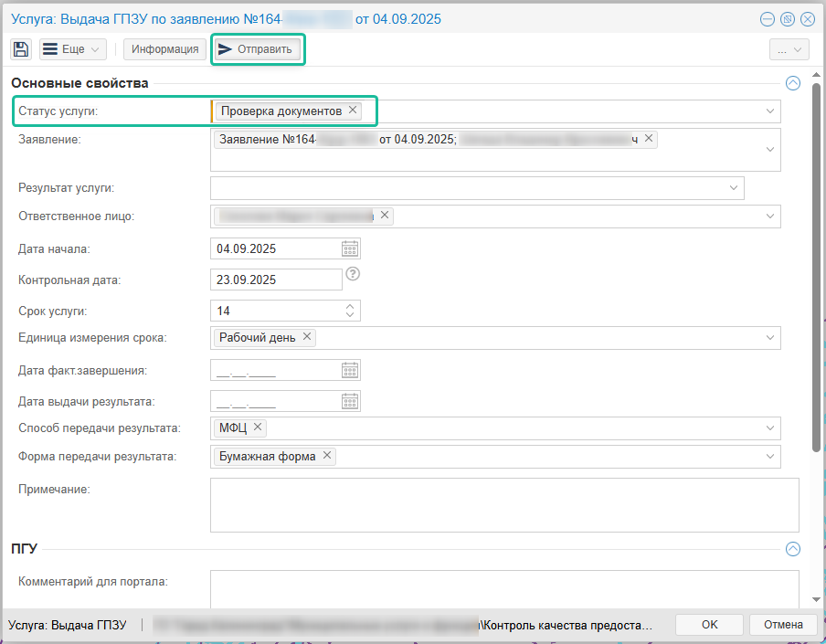The image size is (826, 644).
Task: Click inside the Примечание text area
Action: click(x=504, y=504)
